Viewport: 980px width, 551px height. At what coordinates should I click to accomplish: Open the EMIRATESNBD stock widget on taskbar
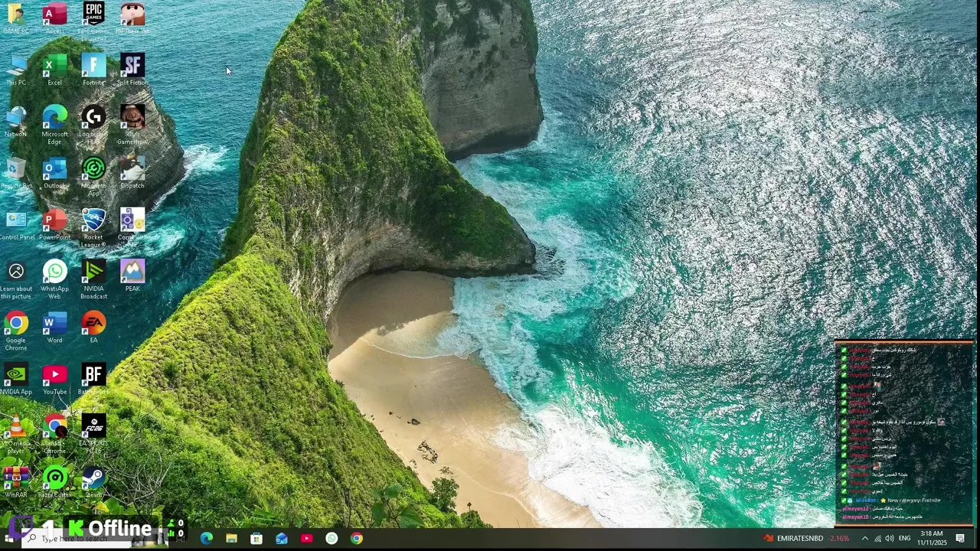click(x=807, y=539)
